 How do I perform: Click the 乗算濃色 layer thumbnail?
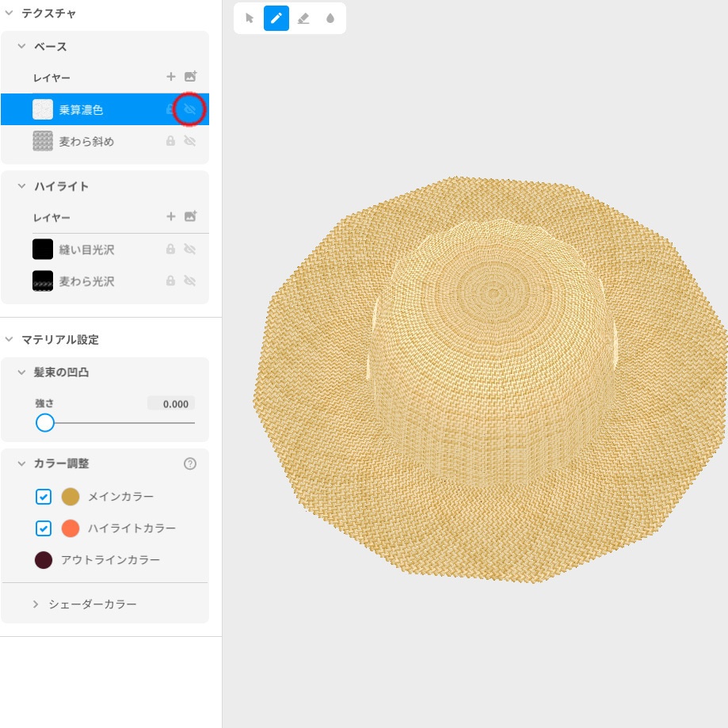[43, 109]
